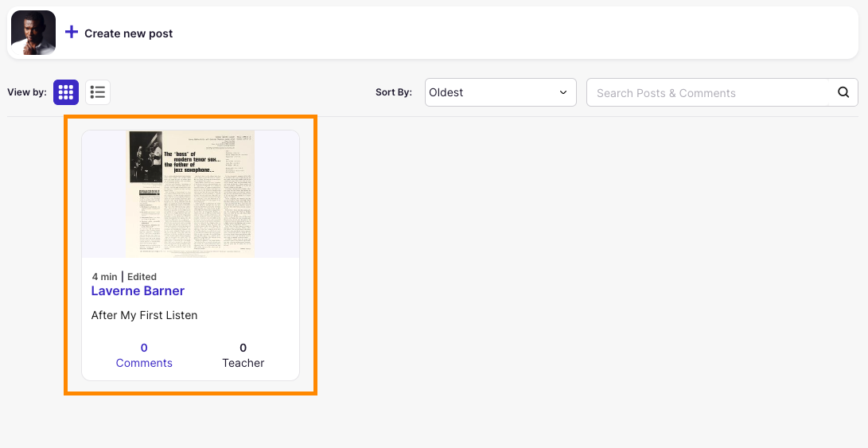868x448 pixels.
Task: Click the Sort By label
Action: (393, 92)
